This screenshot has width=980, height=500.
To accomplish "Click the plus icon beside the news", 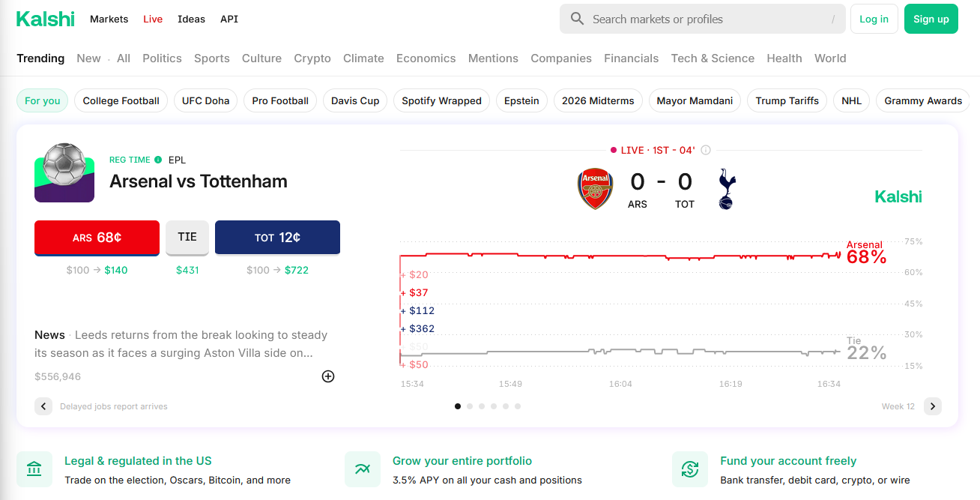I will tap(328, 376).
